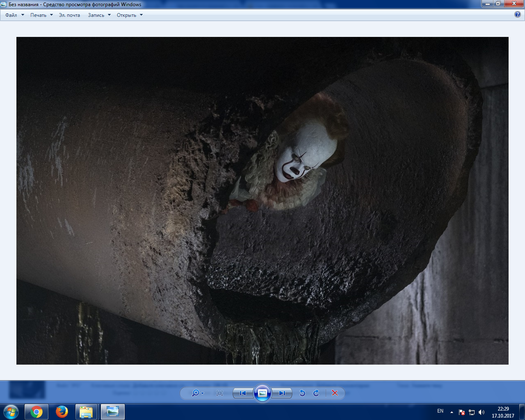Viewport: 525px width, 420px height.
Task: Open the blue help question icon
Action: (x=518, y=14)
